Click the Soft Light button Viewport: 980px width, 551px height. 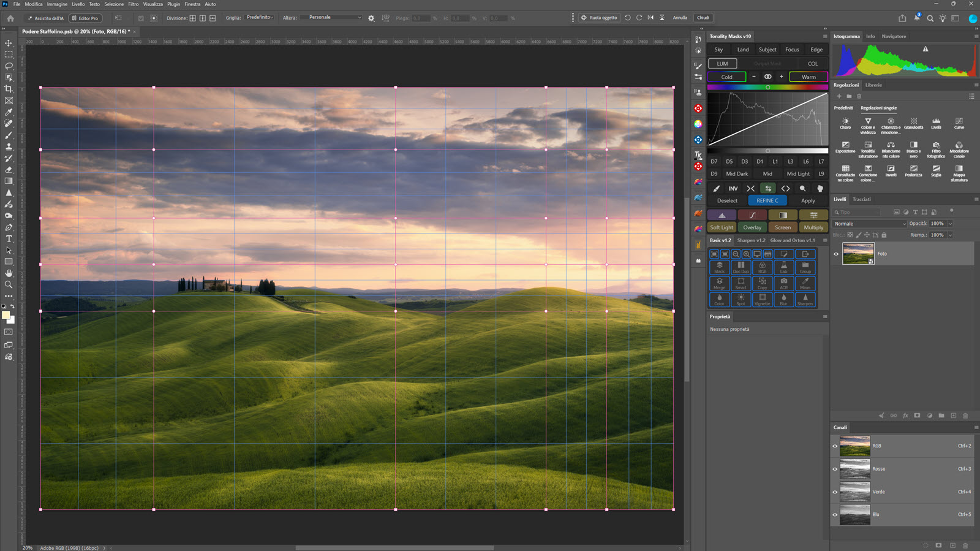pos(722,227)
